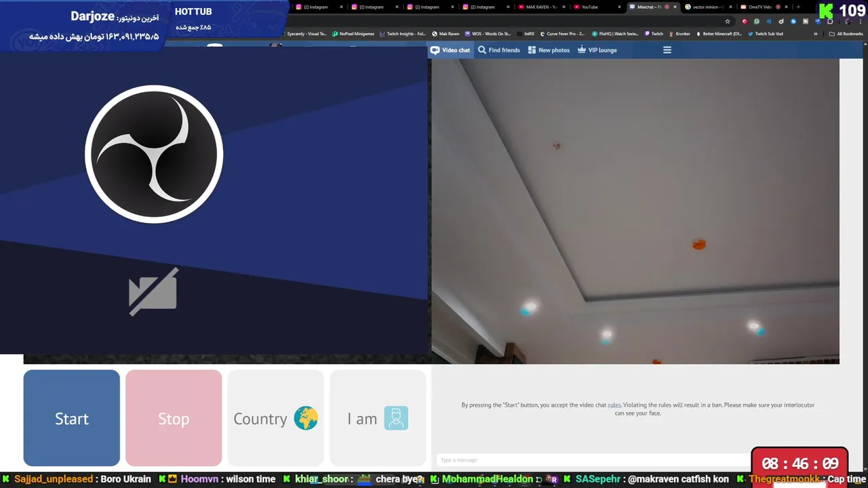Screen dimensions: 868x488
Task: Start a new video chat
Action: click(x=72, y=418)
